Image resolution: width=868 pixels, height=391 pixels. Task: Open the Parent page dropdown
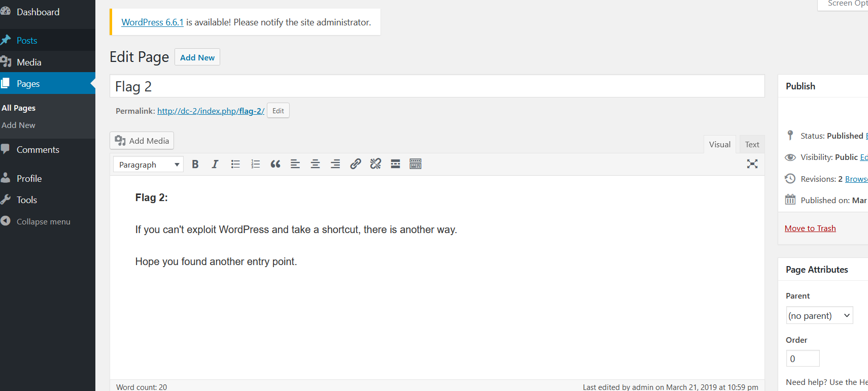pos(819,315)
